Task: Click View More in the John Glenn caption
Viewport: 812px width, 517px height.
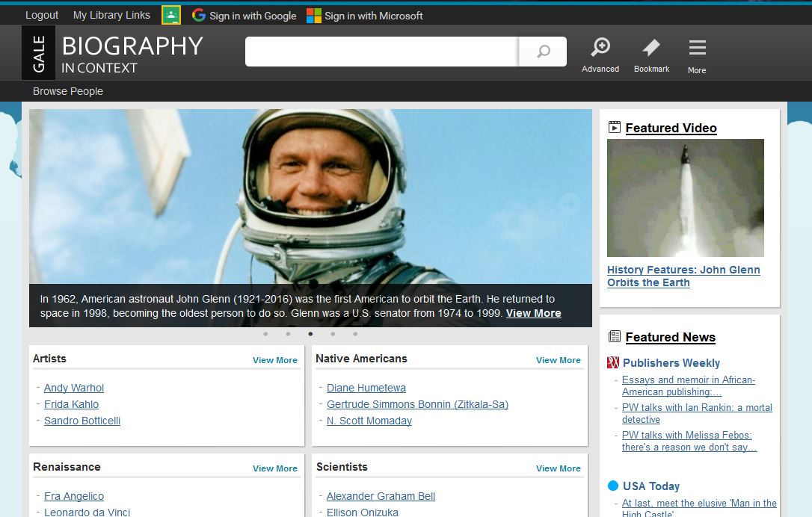Action: click(x=533, y=313)
